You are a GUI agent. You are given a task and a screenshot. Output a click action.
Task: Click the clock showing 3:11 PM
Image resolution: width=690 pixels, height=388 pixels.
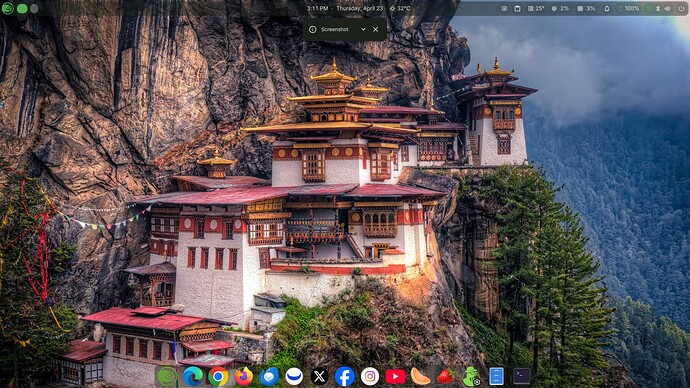tap(318, 8)
